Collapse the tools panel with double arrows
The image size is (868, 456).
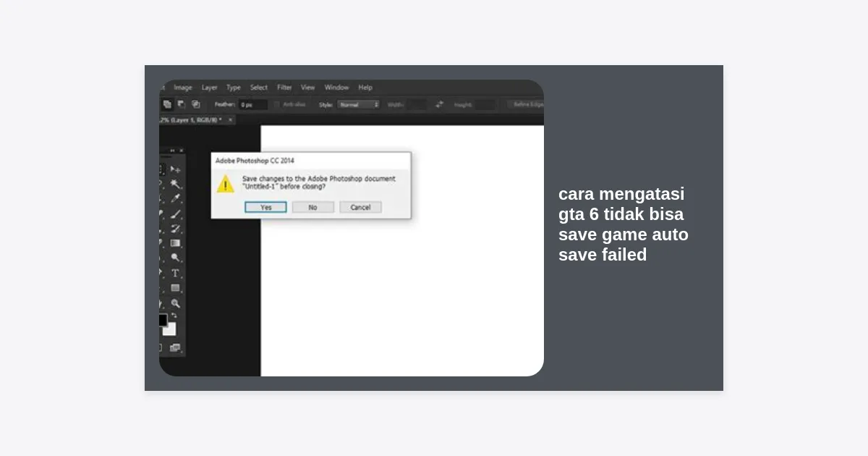[172, 151]
